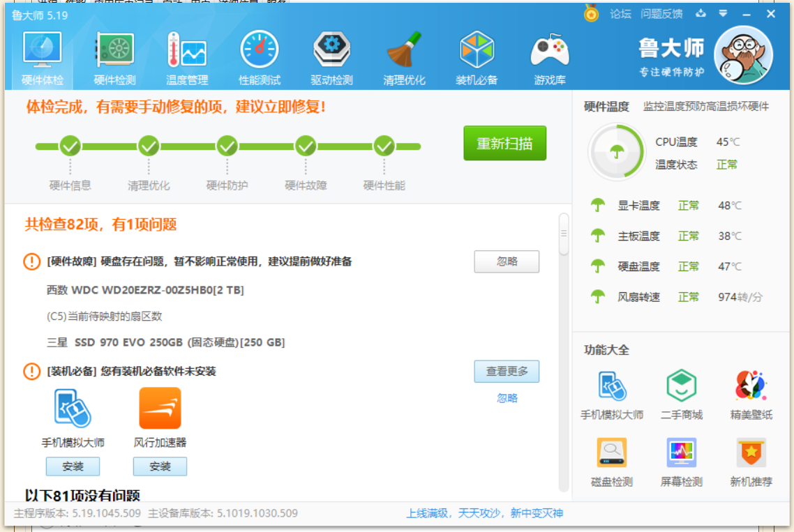Screen dimensions: 794x532
Task: Click the 硬件防护 step checkmark
Action: (x=227, y=146)
